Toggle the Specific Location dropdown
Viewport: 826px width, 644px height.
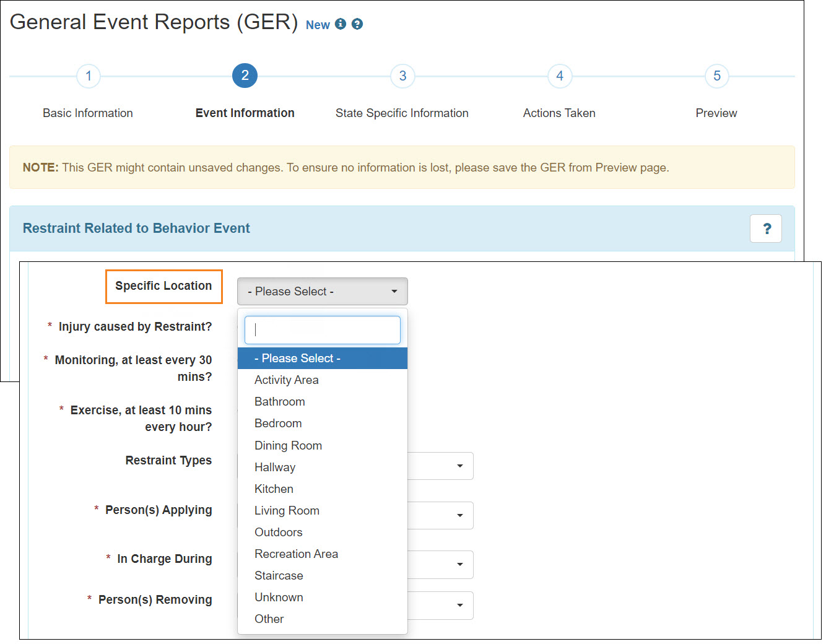coord(323,291)
